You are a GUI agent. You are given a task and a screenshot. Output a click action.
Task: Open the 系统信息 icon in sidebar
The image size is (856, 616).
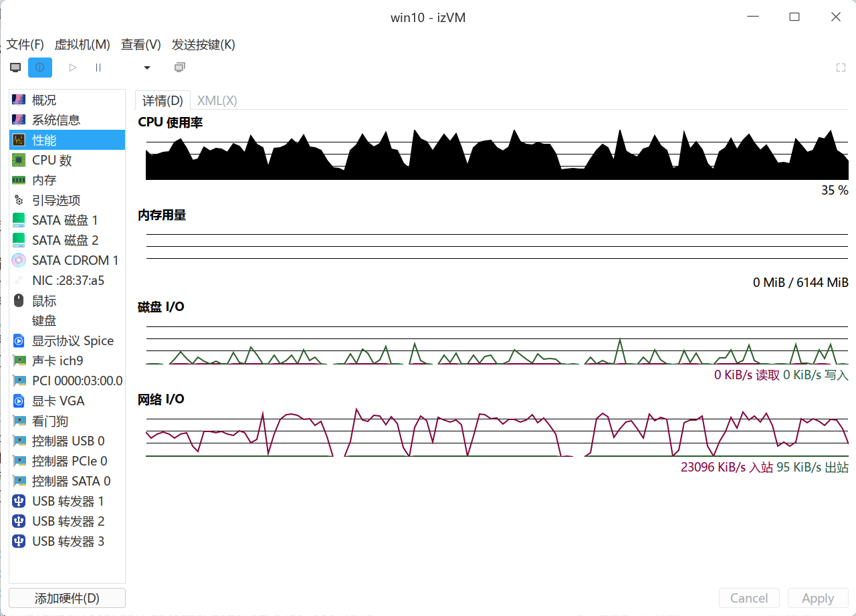(19, 120)
